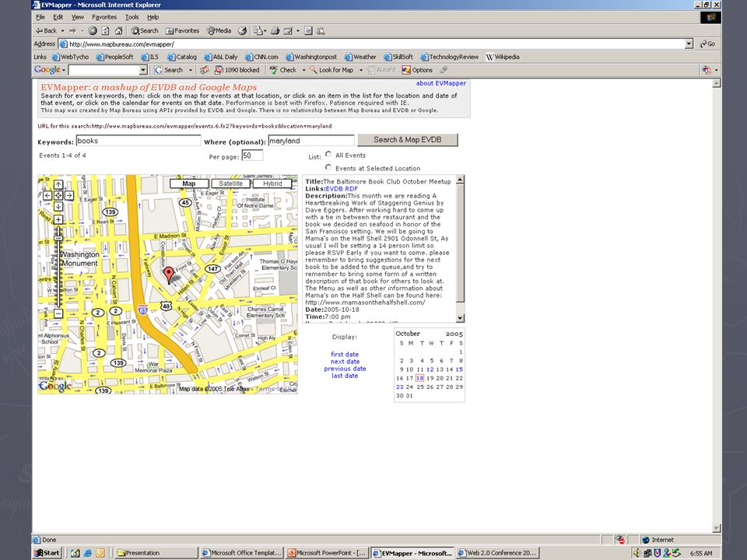
Task: Show browsing History from the toolbar icon
Action: pyautogui.click(x=243, y=30)
